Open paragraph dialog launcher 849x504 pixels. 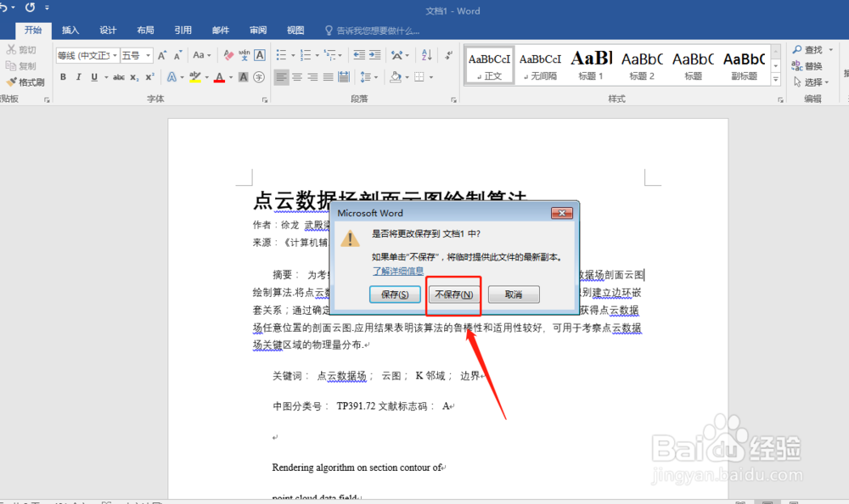pos(453,100)
